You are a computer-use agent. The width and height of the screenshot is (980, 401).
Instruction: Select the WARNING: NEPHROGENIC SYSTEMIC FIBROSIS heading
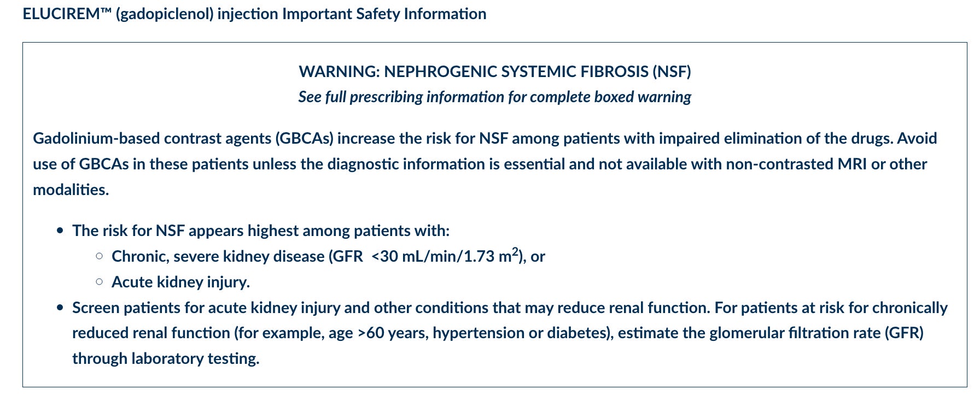(494, 72)
